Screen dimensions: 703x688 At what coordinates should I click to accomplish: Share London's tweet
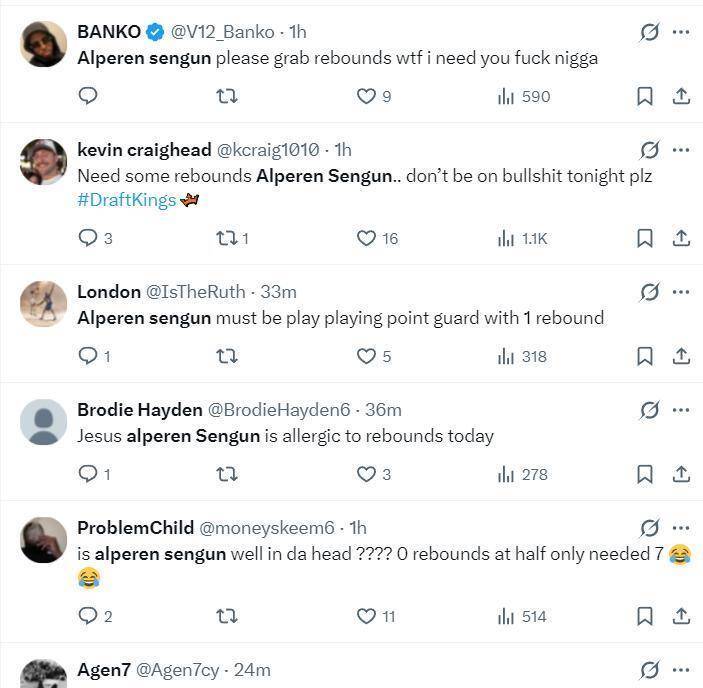(x=681, y=356)
